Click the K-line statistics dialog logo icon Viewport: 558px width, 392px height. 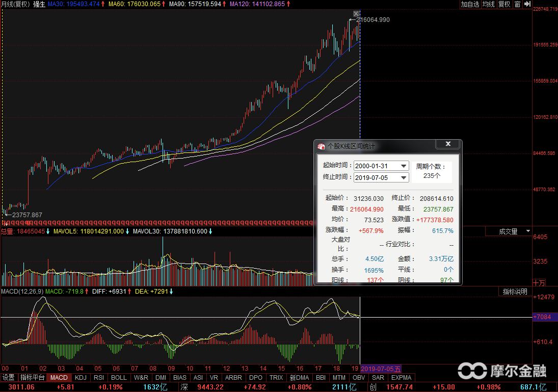[x=321, y=146]
